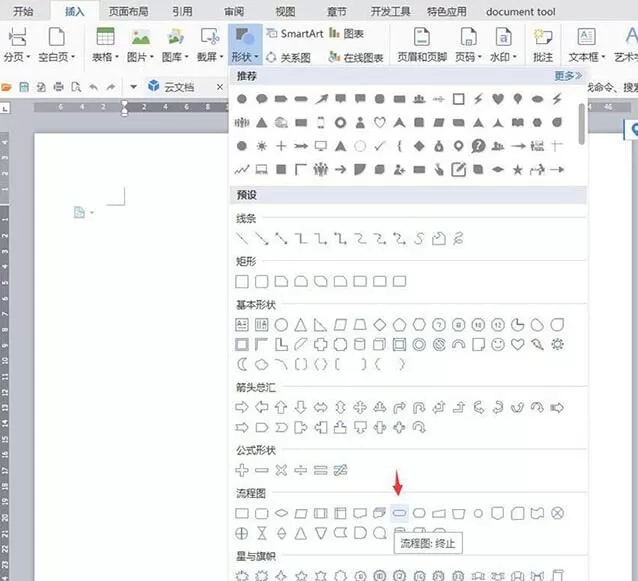Screen dimensions: 638x581
Task: Open the 图片 picture dropdown
Action: tap(140, 45)
